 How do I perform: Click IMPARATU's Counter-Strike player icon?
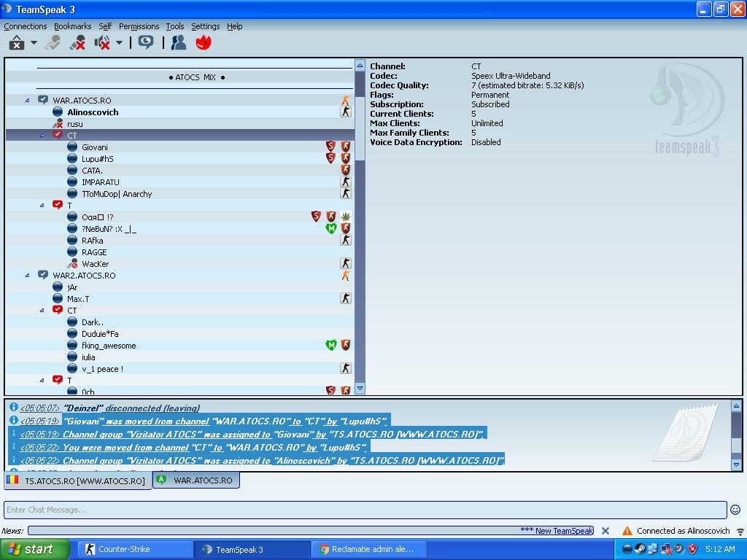[346, 182]
